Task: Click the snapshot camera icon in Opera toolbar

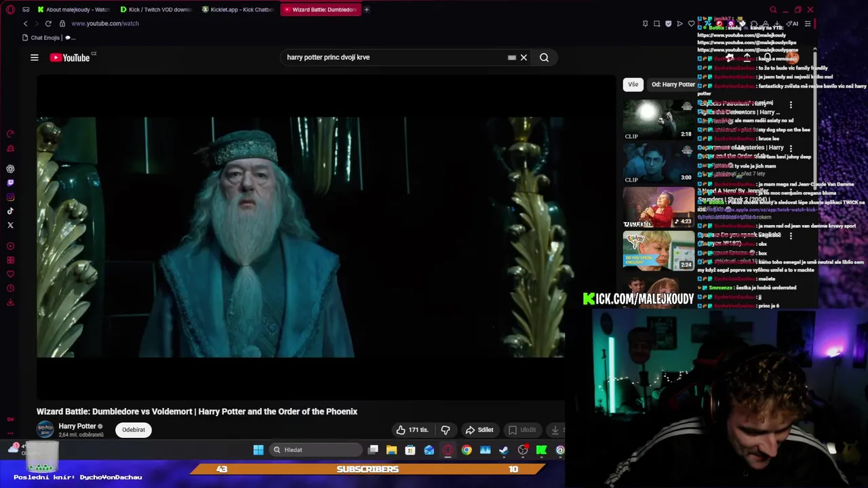Action: pyautogui.click(x=656, y=24)
